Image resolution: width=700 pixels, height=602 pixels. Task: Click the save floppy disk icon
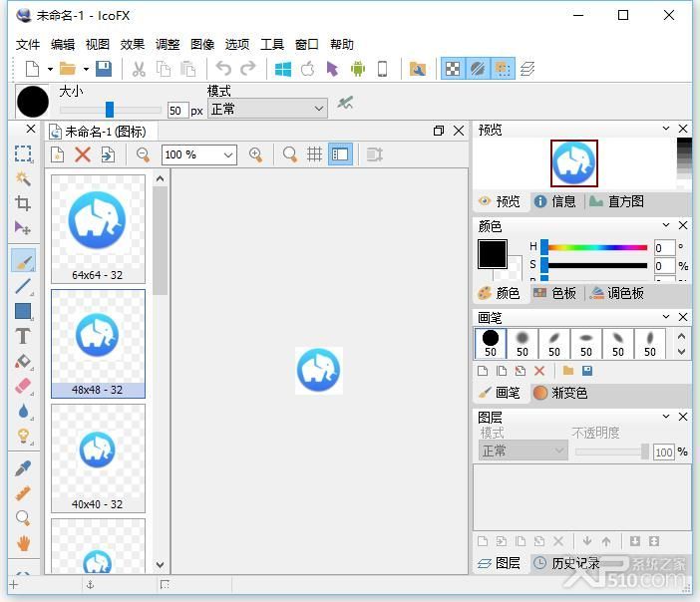pos(104,69)
